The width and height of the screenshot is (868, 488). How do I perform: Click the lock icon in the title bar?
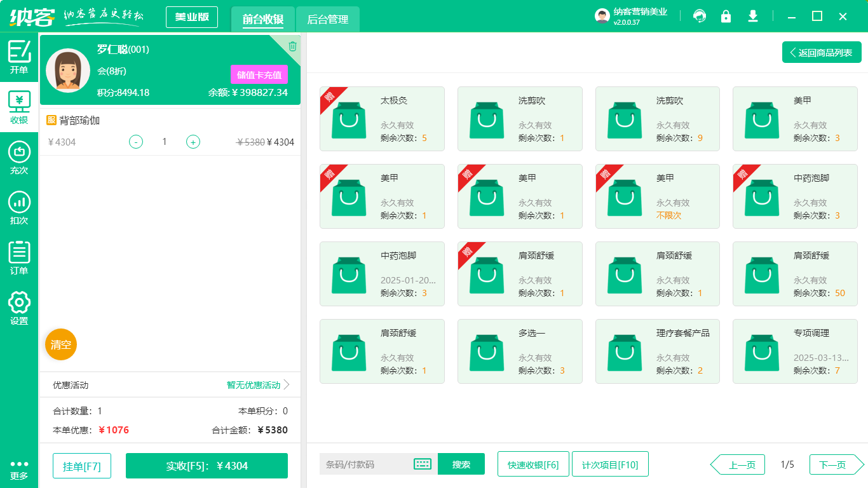[726, 17]
